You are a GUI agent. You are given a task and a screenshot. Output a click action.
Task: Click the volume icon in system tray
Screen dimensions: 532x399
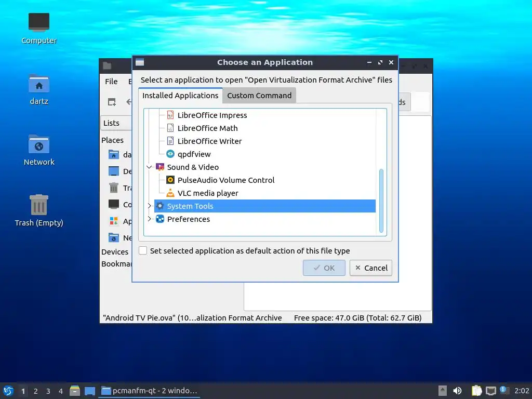pos(457,391)
